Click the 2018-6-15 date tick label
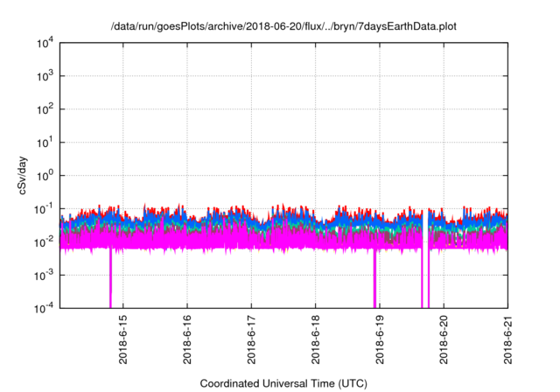Viewport: 560px width, 392px height. 122,339
